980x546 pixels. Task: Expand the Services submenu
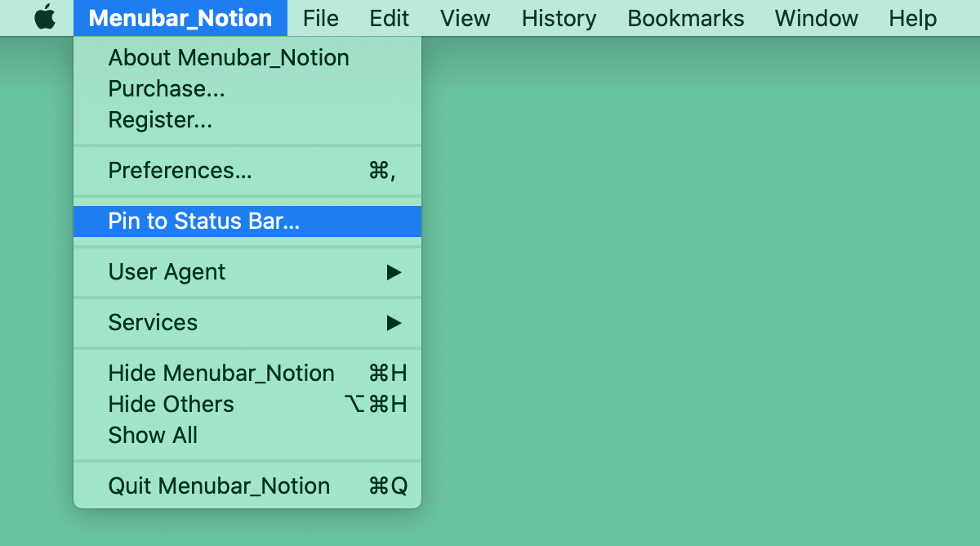(247, 323)
